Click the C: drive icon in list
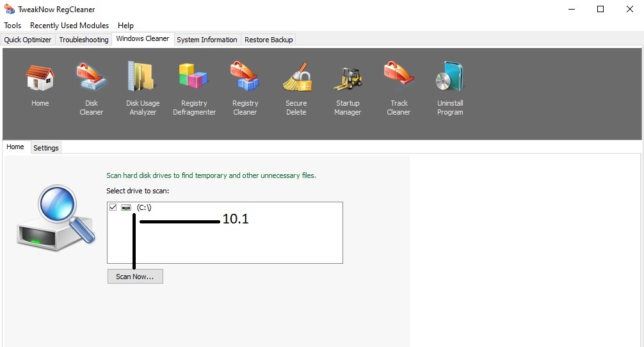 126,207
